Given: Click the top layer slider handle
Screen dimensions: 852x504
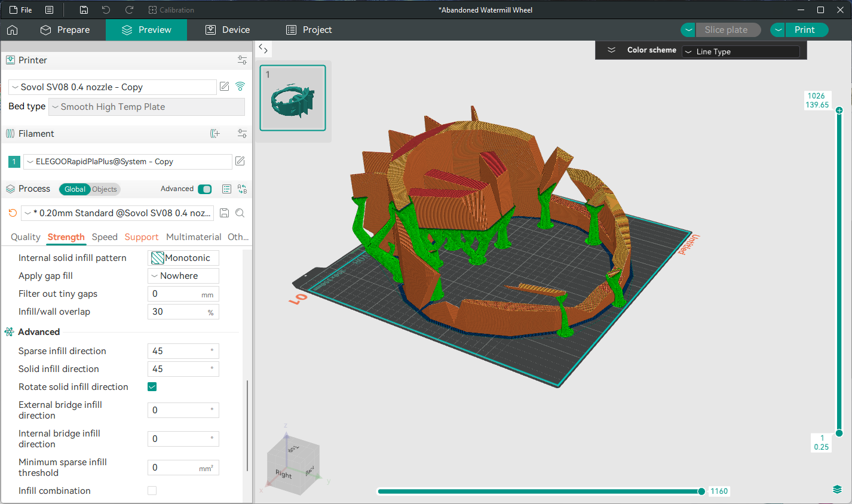Looking at the screenshot, I should pyautogui.click(x=839, y=110).
